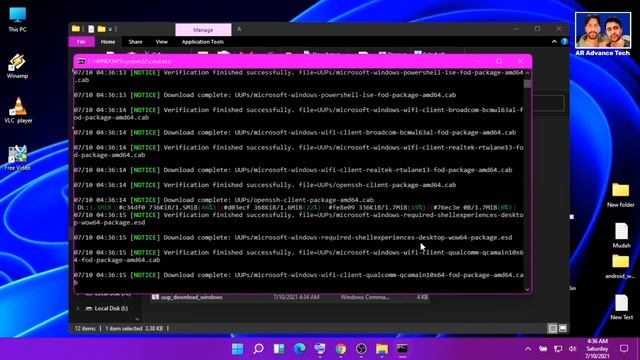This screenshot has height=360, width=640.
Task: Open the Free Video desktop shortcut
Action: click(x=17, y=158)
